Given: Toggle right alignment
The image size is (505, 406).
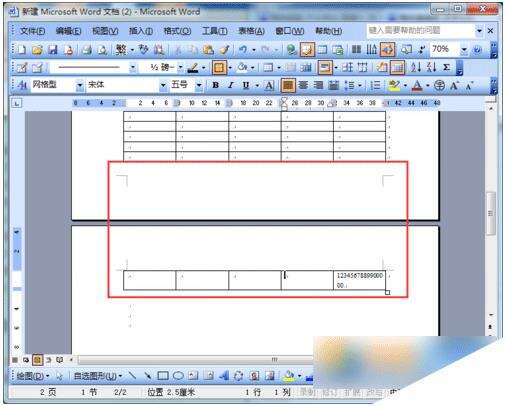Looking at the screenshot, I should click(318, 86).
